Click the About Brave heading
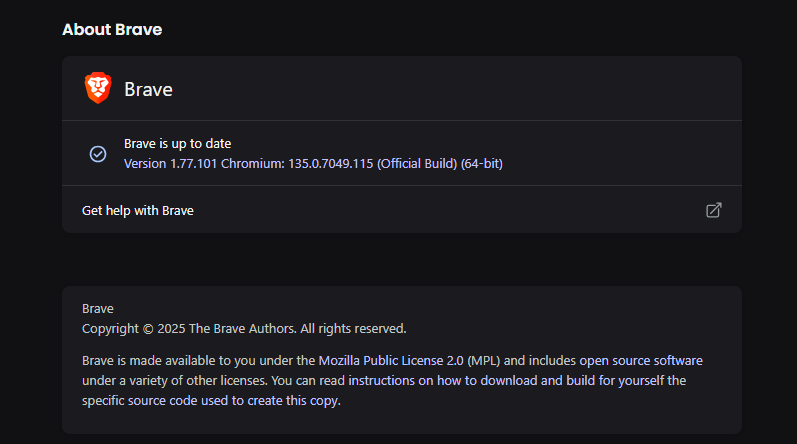The width and height of the screenshot is (797, 444). click(112, 30)
